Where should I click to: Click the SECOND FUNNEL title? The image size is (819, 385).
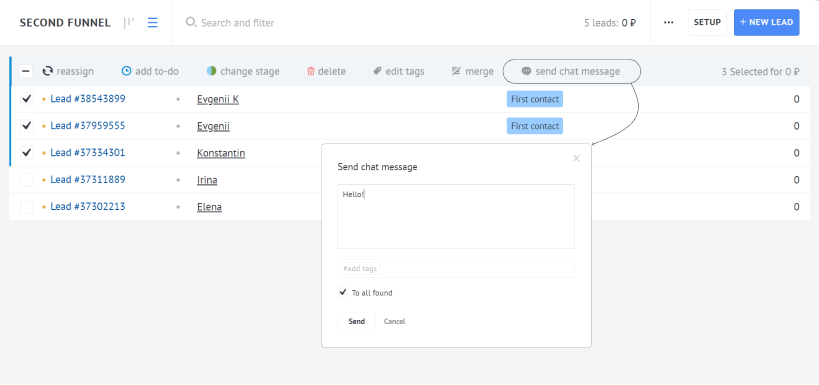(x=65, y=23)
